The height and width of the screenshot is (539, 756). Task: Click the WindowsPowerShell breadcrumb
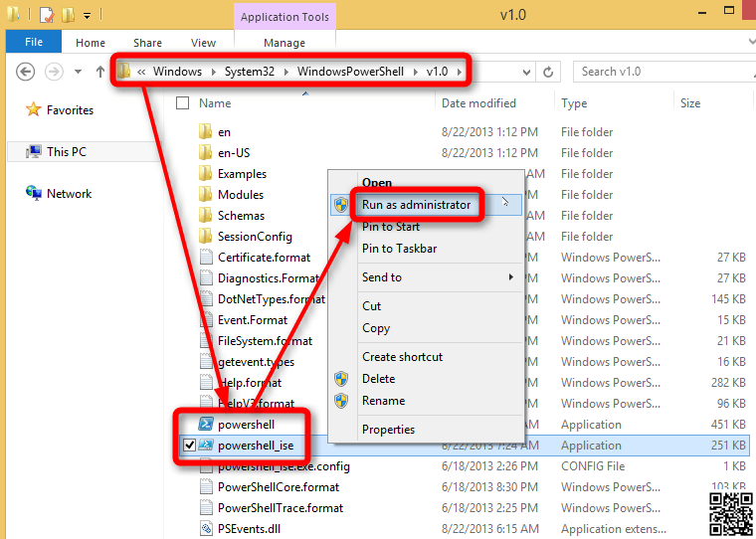[x=350, y=72]
